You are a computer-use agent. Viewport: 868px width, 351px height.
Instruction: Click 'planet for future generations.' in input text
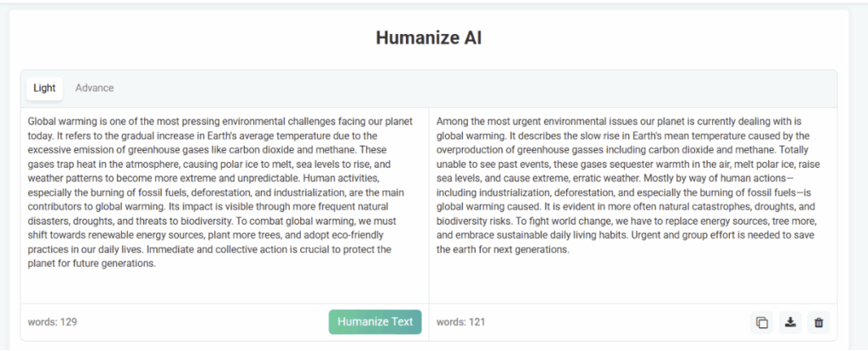point(92,264)
